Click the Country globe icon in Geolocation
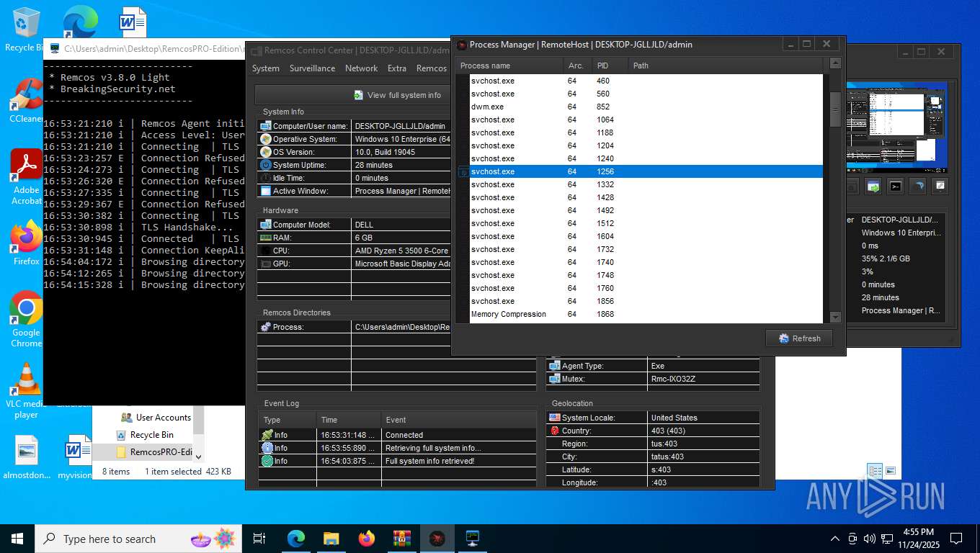Image resolution: width=980 pixels, height=553 pixels. (x=555, y=431)
